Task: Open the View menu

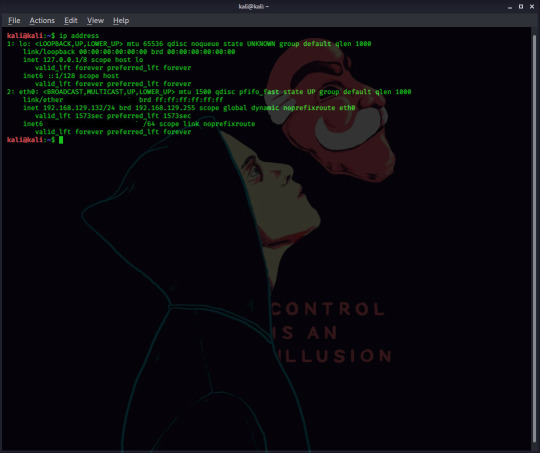Action: click(95, 21)
